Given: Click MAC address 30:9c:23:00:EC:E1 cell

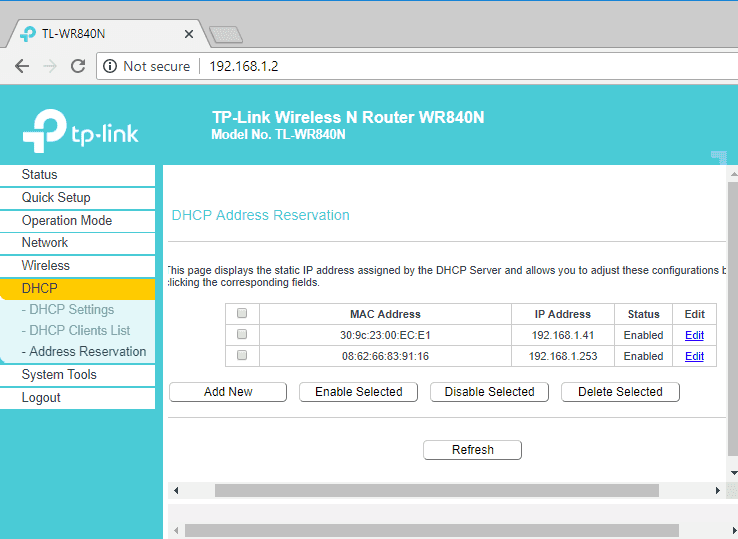Looking at the screenshot, I should point(385,335).
